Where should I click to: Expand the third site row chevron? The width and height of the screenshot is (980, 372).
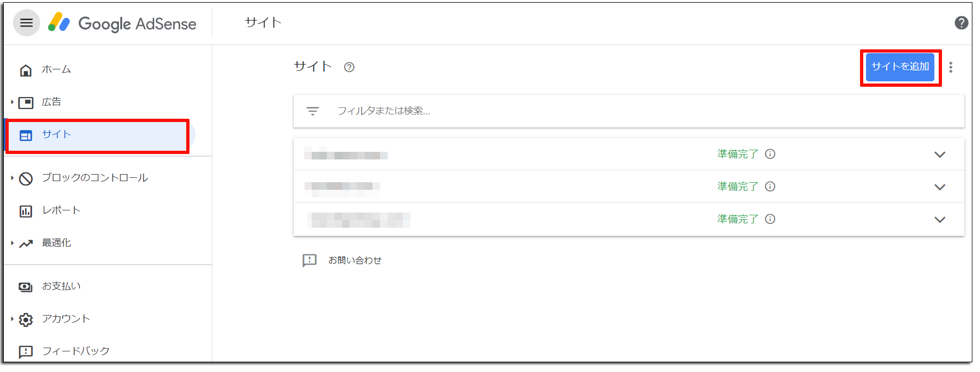[x=940, y=220]
